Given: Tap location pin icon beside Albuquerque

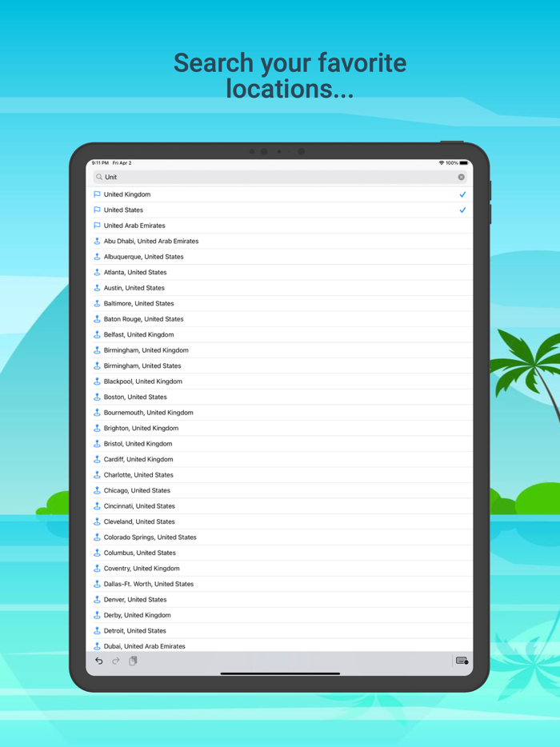Looking at the screenshot, I should tap(97, 257).
